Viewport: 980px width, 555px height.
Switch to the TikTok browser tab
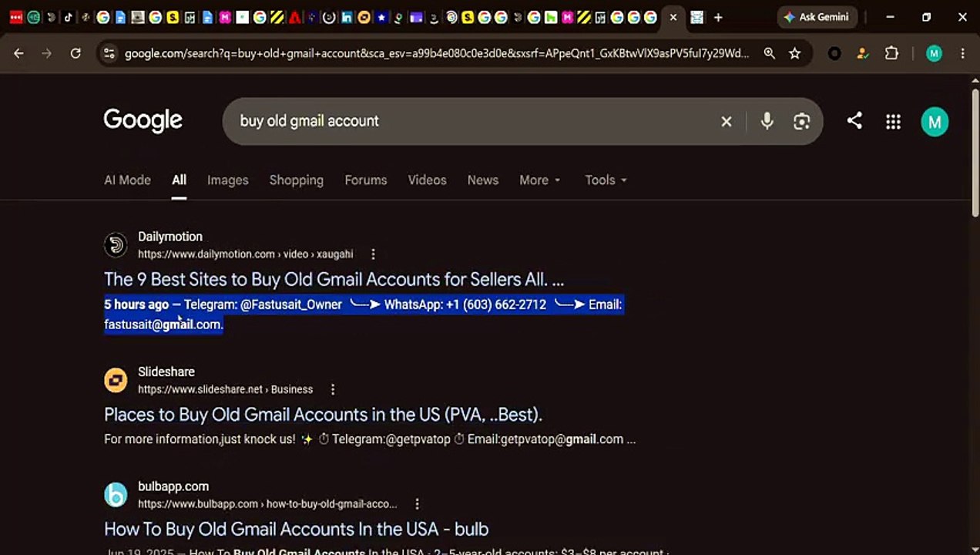tap(68, 17)
